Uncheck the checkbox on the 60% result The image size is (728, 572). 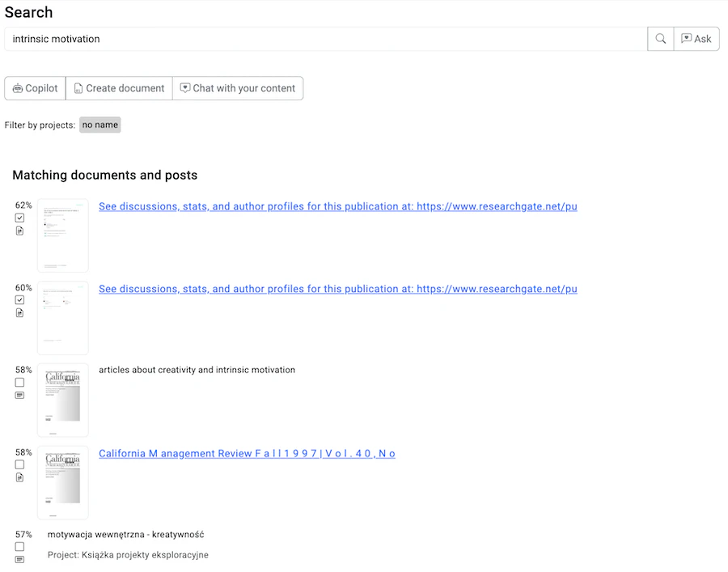[x=19, y=299]
